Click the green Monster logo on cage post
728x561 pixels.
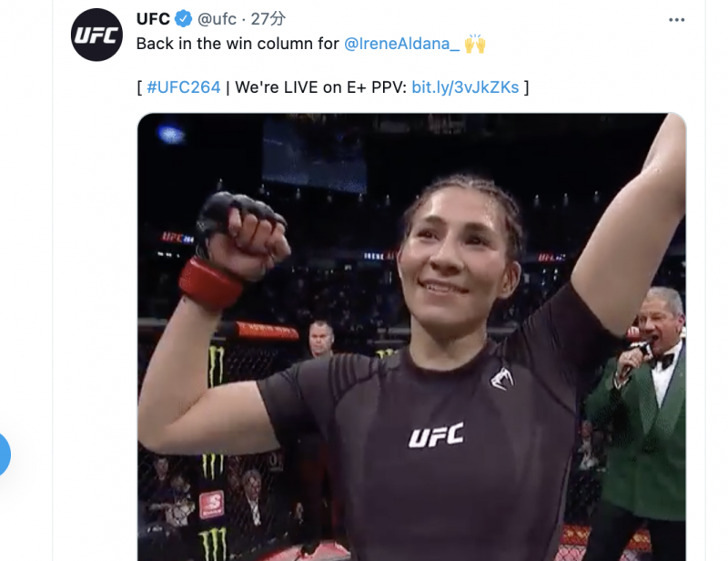coord(216,365)
